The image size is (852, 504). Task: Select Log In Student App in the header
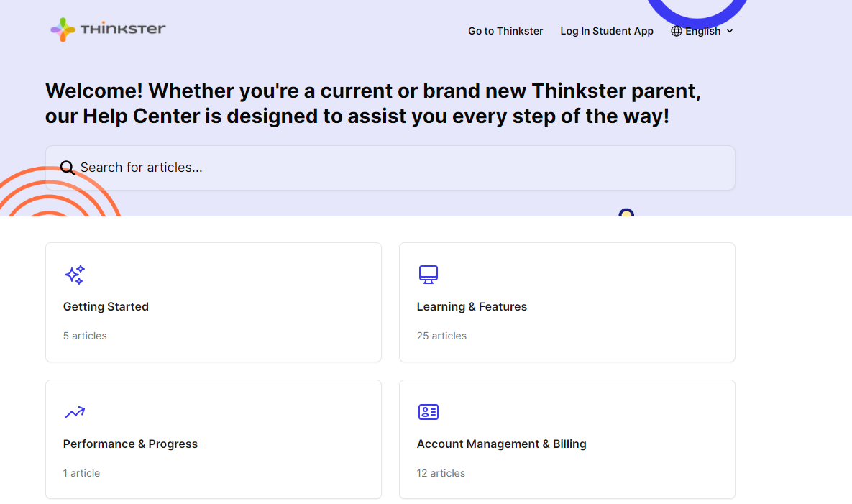(606, 31)
